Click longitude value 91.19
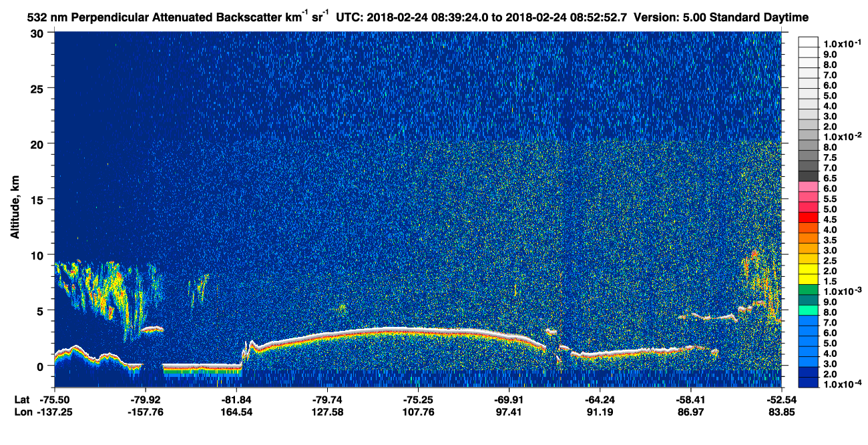 coord(600,412)
